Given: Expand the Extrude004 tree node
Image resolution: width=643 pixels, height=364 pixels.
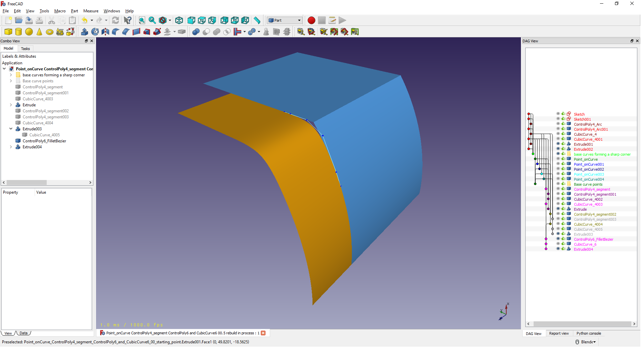Looking at the screenshot, I should tap(11, 147).
